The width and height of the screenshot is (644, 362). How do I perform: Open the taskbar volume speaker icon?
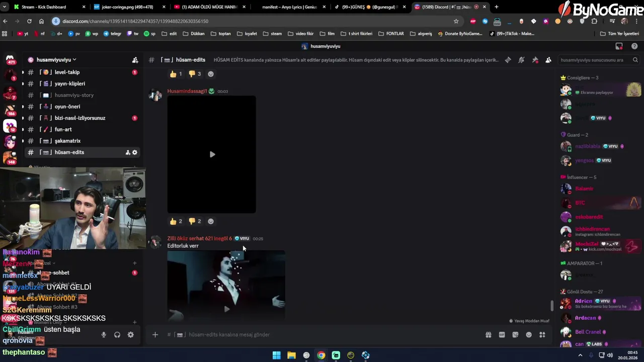(x=610, y=355)
